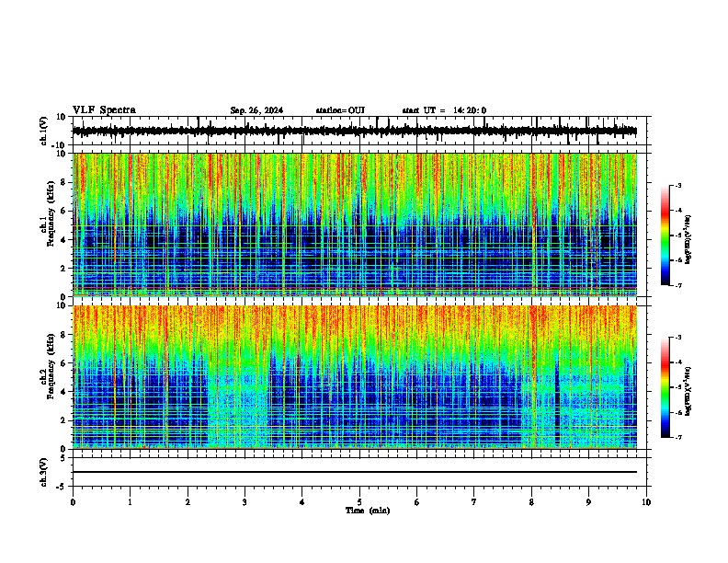Click the 'start UT = 14:20:0' text
The image size is (728, 563).
444,110
